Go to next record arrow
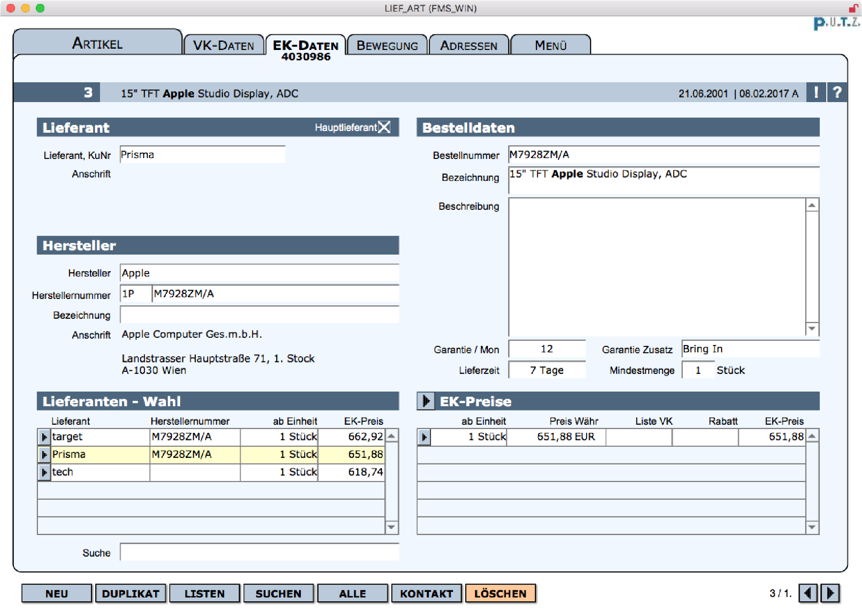This screenshot has height=616, width=862. pos(830,593)
